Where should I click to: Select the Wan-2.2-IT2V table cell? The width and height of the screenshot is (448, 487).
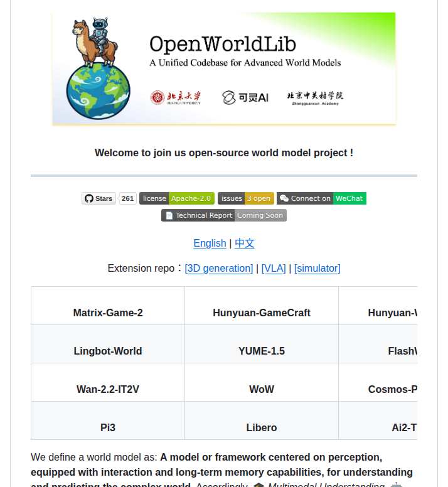coord(108,382)
